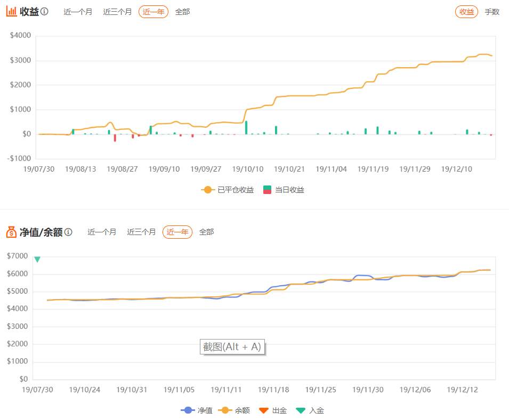Image resolution: width=509 pixels, height=420 pixels.
Task: Click the 19/12/12 date label
Action: [462, 390]
